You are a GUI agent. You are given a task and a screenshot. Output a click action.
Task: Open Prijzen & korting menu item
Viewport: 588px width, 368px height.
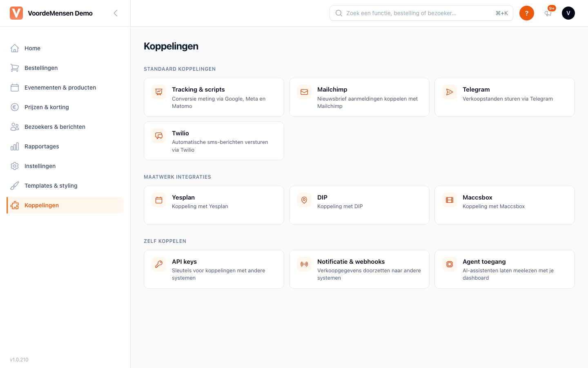(65, 107)
